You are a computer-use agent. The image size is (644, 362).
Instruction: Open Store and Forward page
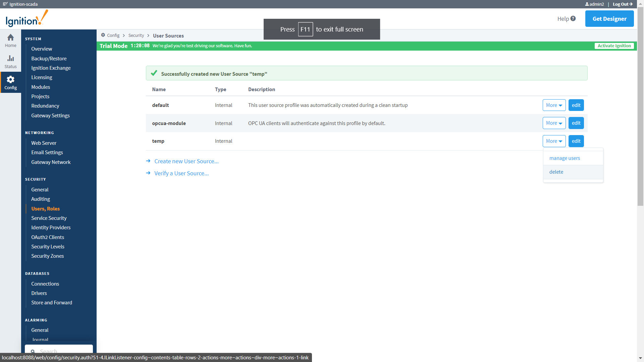[52, 303]
